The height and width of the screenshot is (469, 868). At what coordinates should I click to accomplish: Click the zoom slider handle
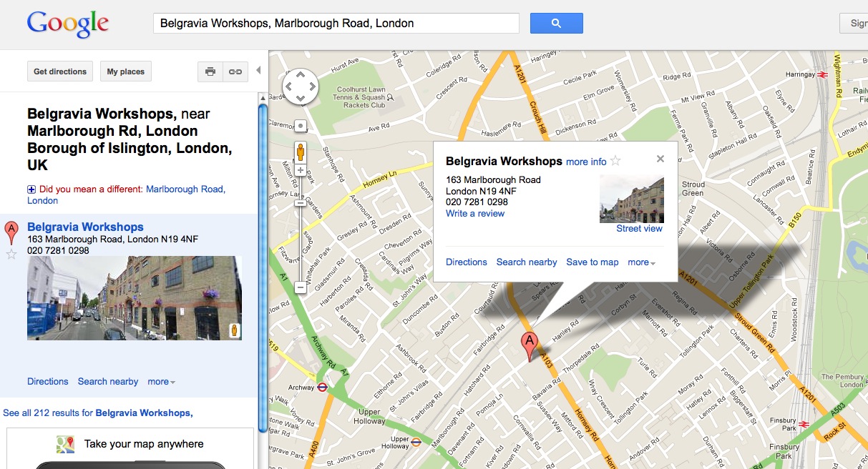[x=301, y=203]
